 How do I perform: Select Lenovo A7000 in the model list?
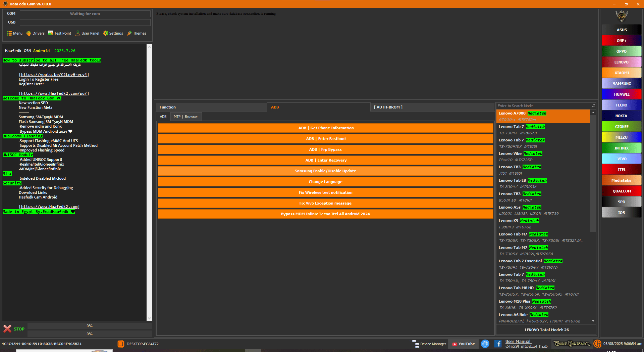point(543,116)
